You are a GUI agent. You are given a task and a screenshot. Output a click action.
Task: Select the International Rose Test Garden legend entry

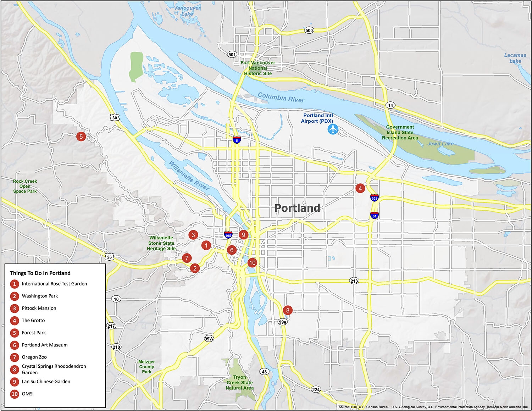click(x=54, y=284)
